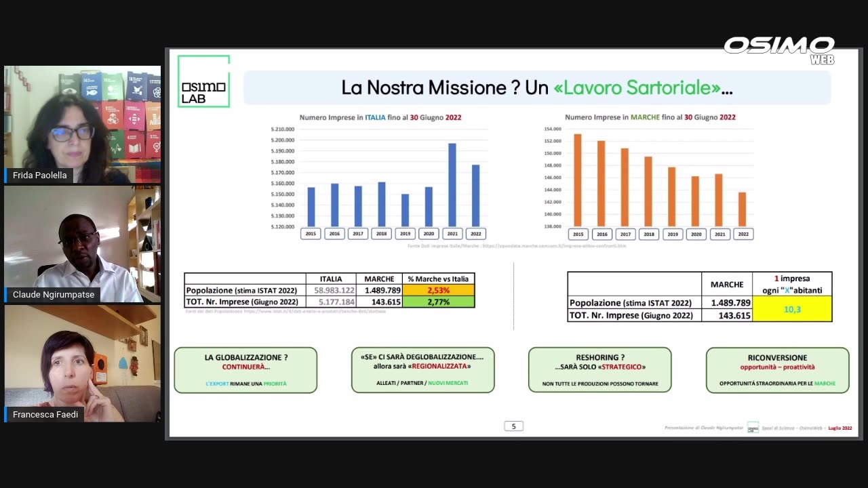This screenshot has width=868, height=488.
Task: Click the Osimo Lab logo on slide
Action: [x=203, y=81]
